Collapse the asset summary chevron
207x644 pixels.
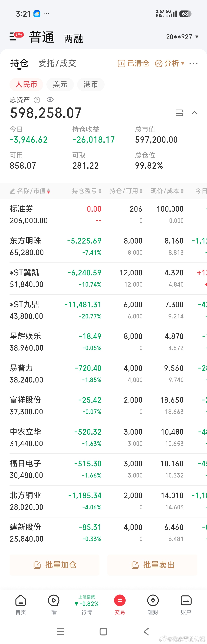pos(195,113)
